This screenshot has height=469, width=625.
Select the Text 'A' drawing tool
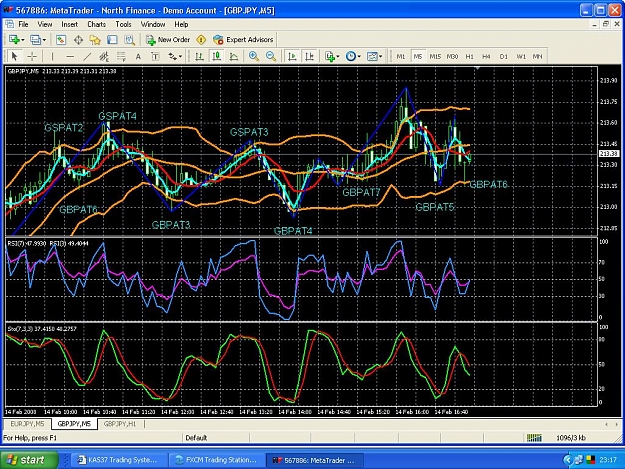138,57
